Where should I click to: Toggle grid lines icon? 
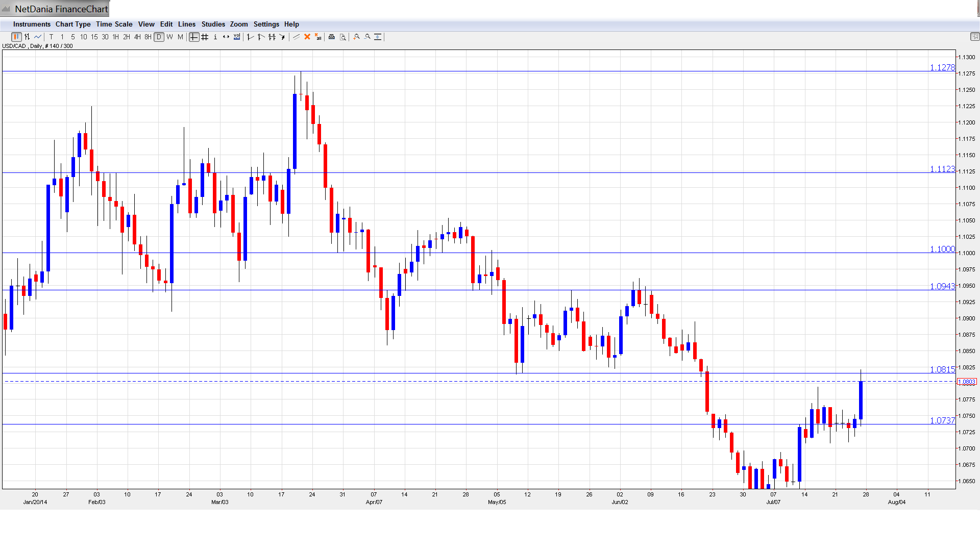pyautogui.click(x=205, y=37)
